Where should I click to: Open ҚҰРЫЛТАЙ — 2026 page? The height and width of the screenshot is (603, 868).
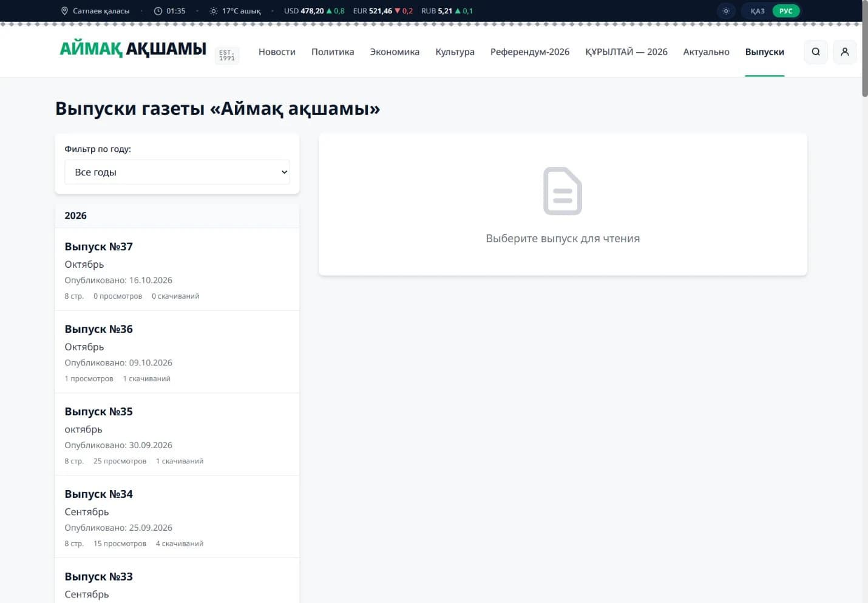coord(626,52)
